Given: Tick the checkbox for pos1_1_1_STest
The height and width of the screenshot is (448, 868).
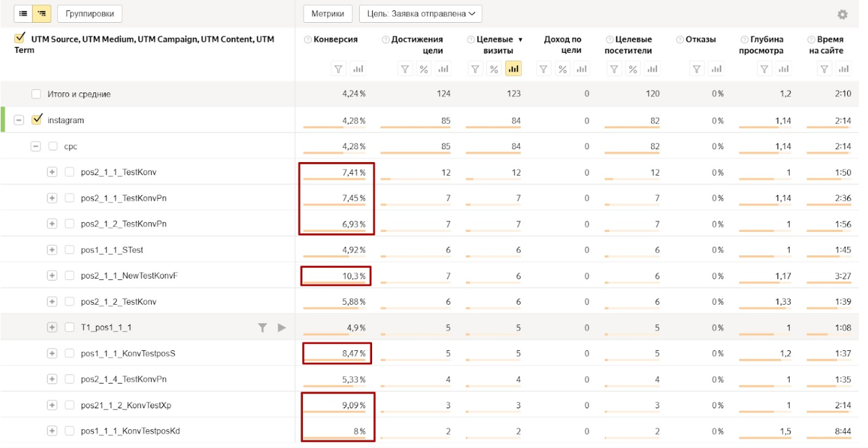Looking at the screenshot, I should click(69, 250).
